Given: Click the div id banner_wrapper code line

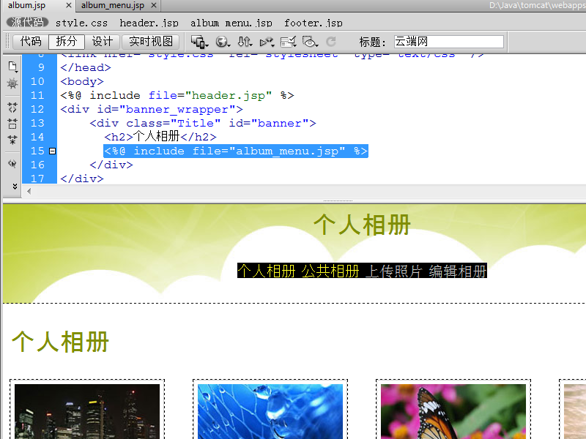Looking at the screenshot, I should (x=151, y=109).
